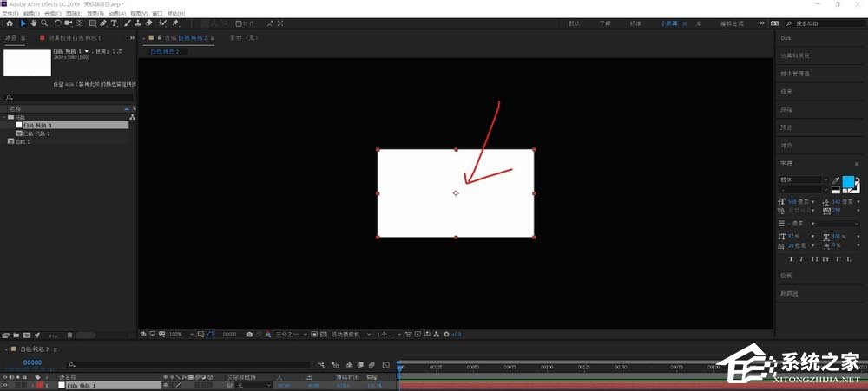
Task: Click the blue fill color swatch
Action: pos(848,182)
